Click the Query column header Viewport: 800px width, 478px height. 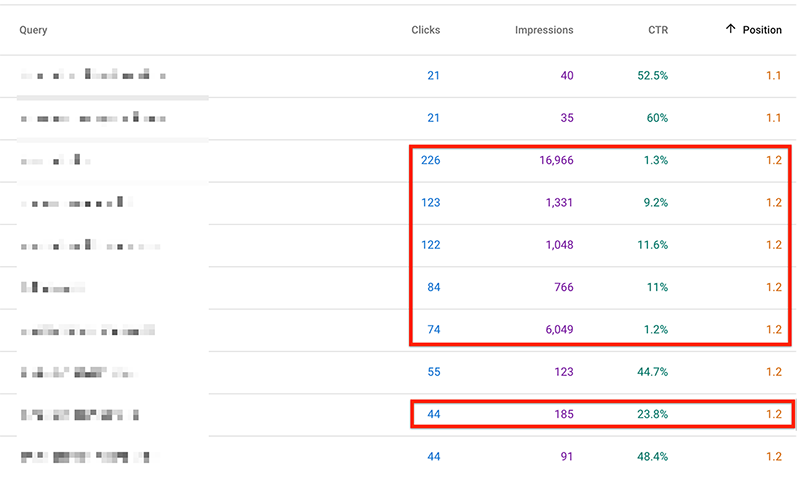[33, 30]
